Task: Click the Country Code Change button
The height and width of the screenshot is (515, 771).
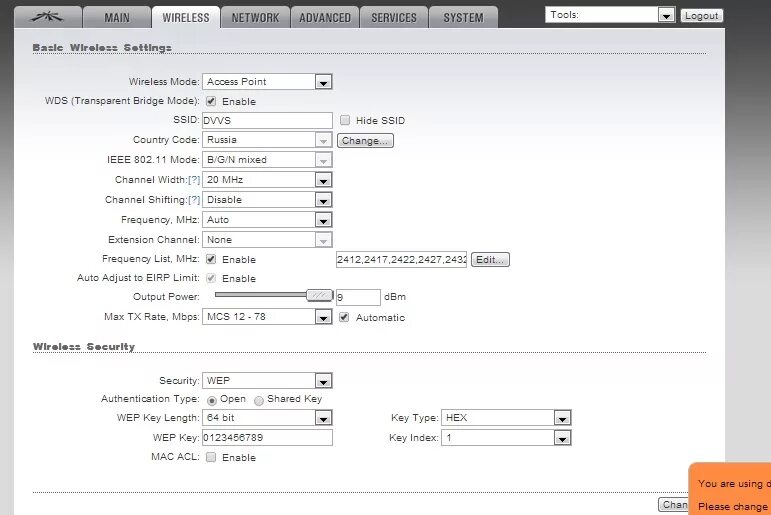Action: [x=365, y=141]
